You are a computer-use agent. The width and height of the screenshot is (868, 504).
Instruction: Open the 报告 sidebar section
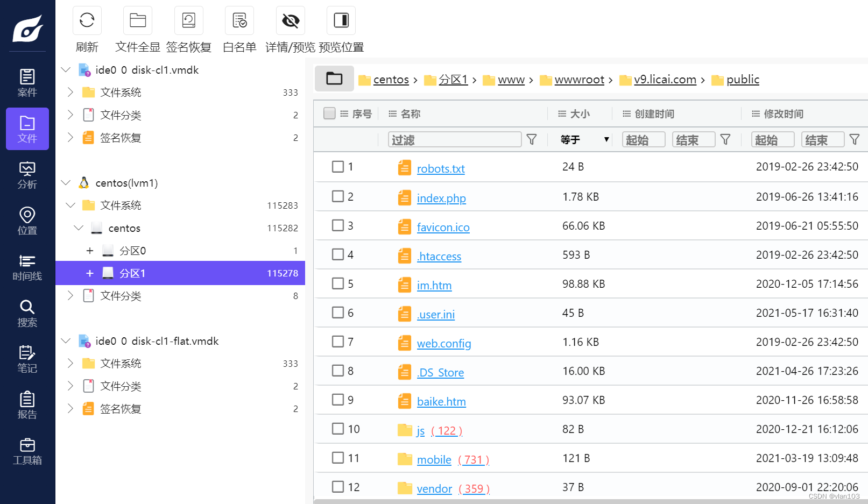tap(27, 405)
